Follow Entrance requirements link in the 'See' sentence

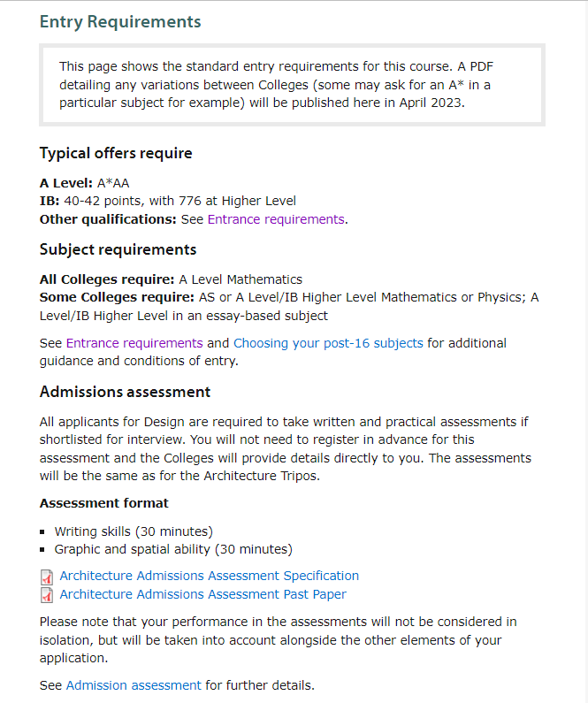134,343
